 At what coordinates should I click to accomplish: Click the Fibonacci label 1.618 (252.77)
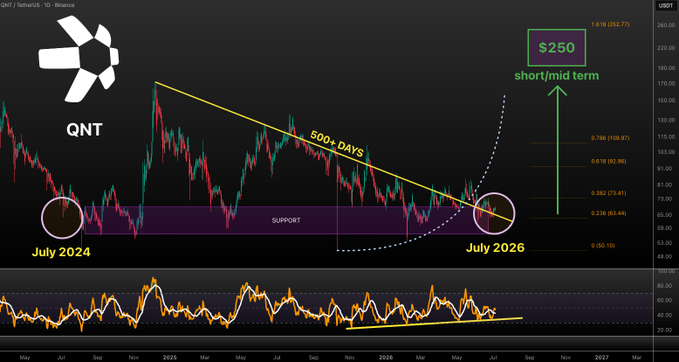[610, 25]
